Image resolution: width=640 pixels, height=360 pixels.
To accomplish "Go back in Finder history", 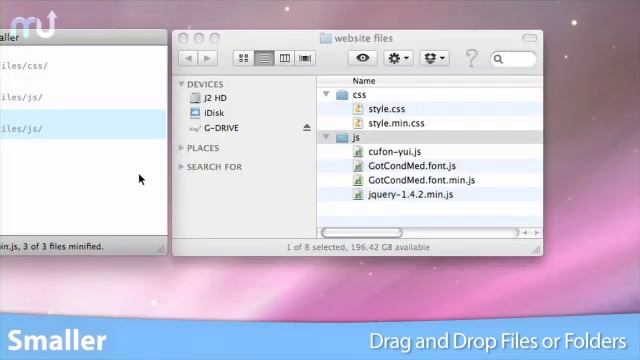I will click(188, 58).
